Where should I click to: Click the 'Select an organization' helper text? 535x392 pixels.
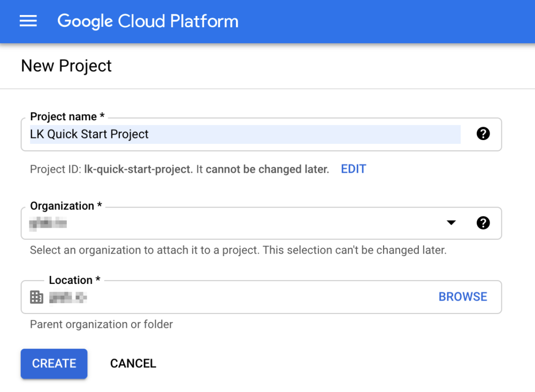coord(238,250)
